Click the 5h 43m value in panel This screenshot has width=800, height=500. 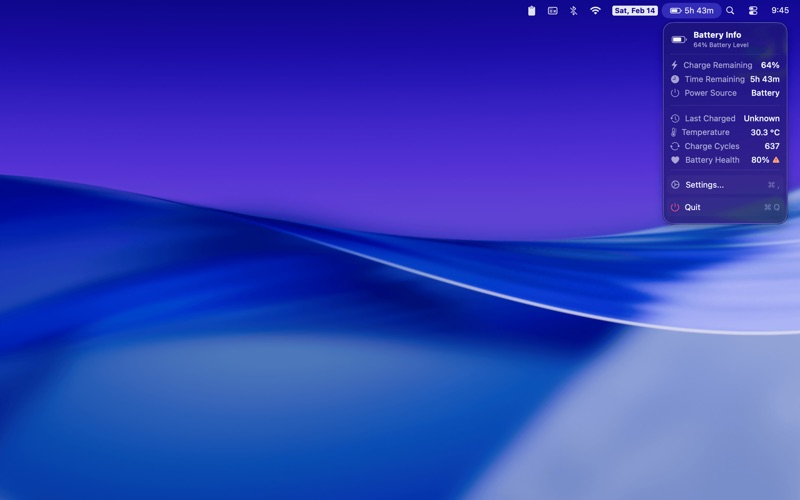coord(764,79)
